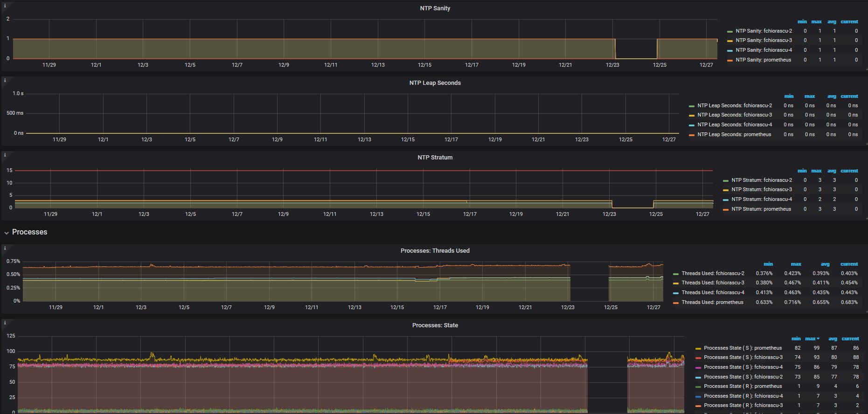Viewport: 868px width, 414px height.
Task: Toggle the Threads Used: fchiorascu-3 legend series
Action: (x=713, y=283)
